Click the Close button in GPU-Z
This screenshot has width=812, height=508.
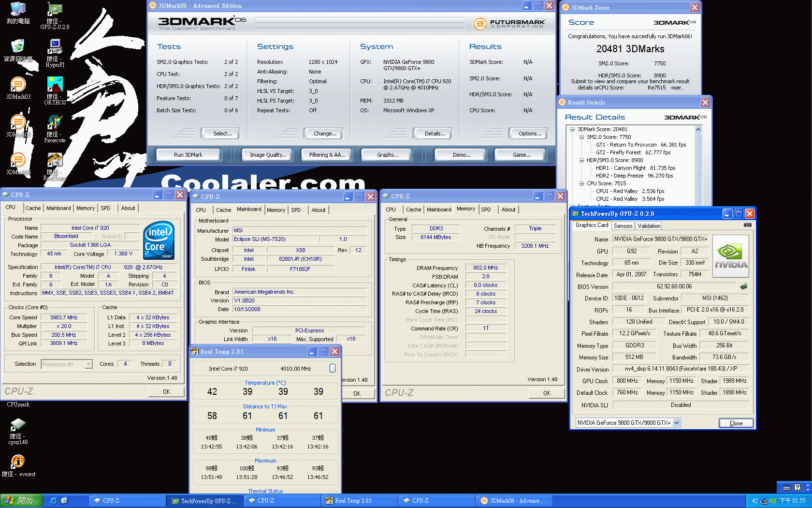click(736, 423)
